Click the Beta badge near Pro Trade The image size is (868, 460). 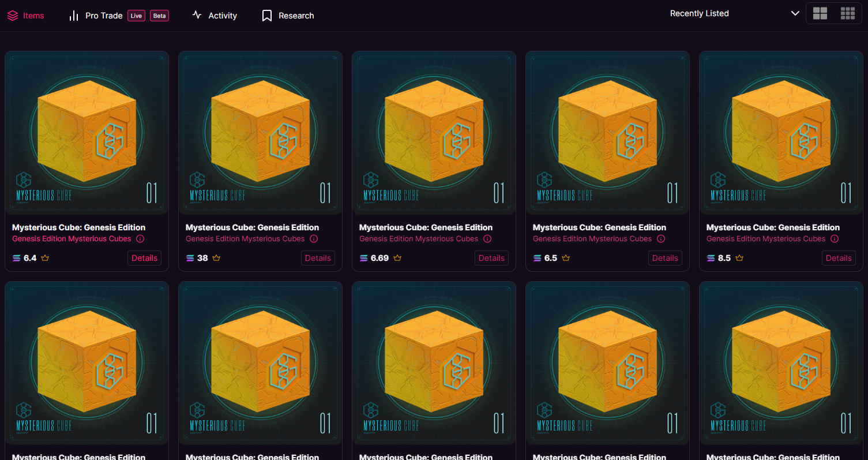click(x=159, y=16)
